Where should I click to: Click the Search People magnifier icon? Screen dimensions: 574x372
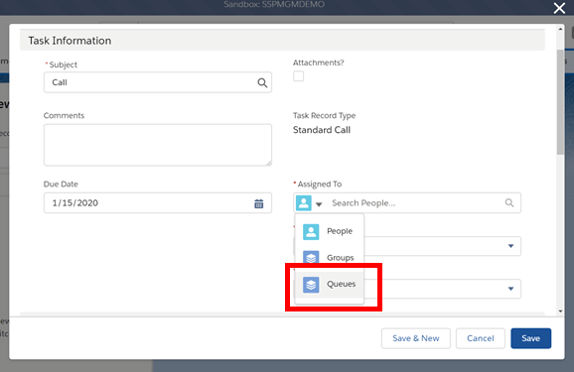click(x=509, y=202)
